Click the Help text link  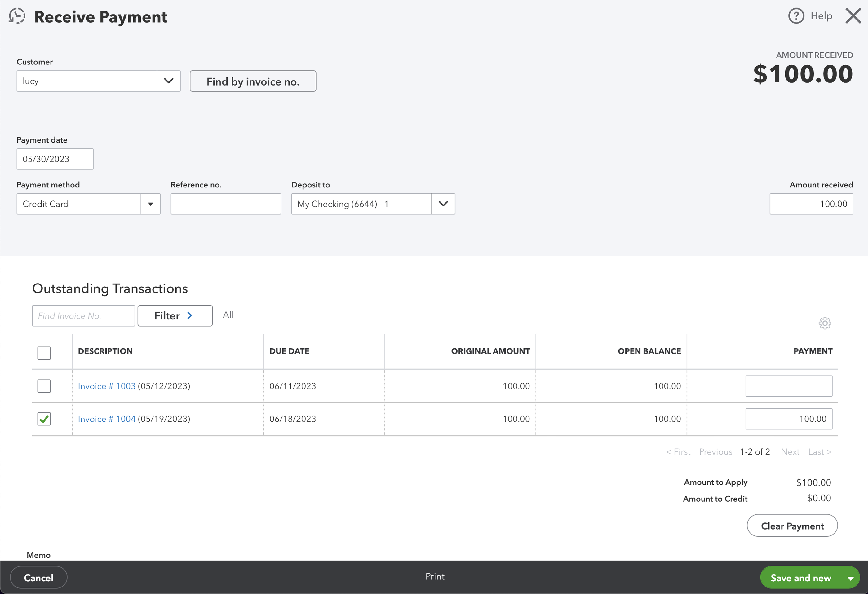point(821,16)
